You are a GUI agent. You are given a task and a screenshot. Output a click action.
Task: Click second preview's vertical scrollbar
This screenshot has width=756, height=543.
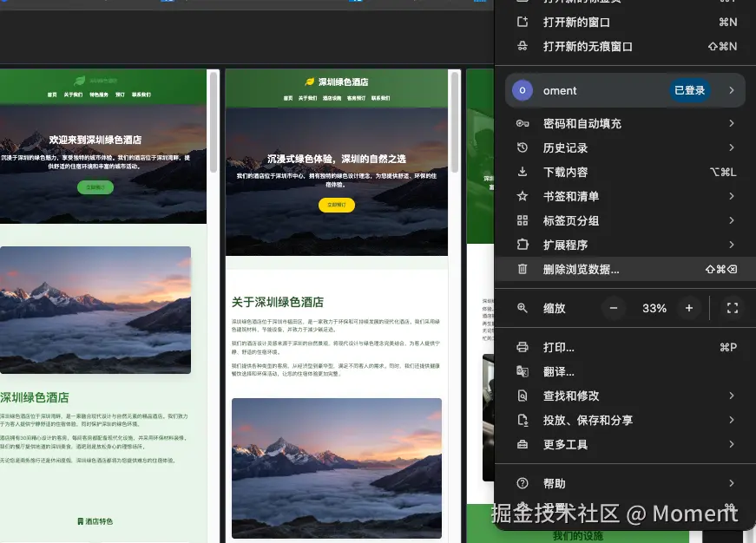[454, 122]
